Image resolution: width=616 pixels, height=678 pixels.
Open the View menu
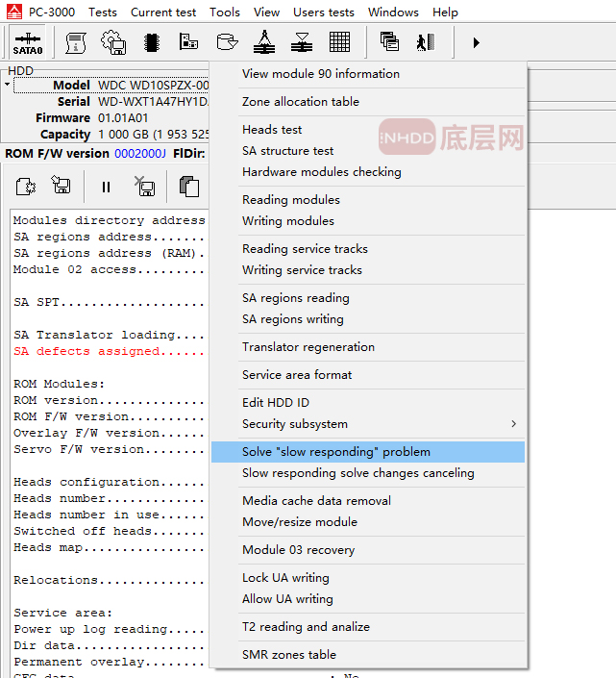[x=266, y=13]
